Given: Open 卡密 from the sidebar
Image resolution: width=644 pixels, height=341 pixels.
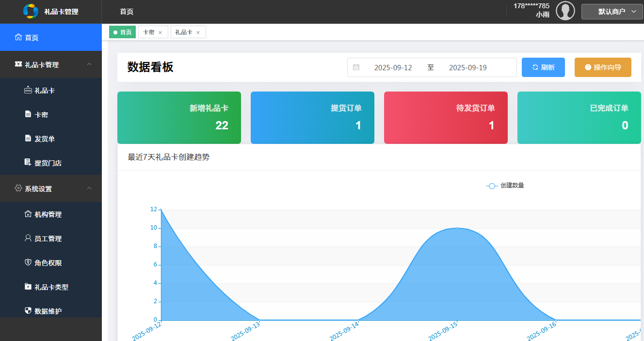Looking at the screenshot, I should (x=36, y=114).
